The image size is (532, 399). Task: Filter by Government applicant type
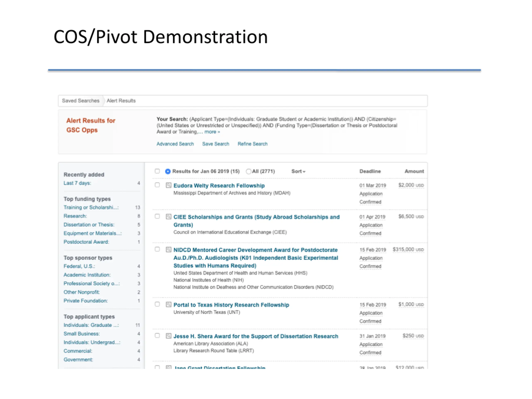(x=78, y=360)
